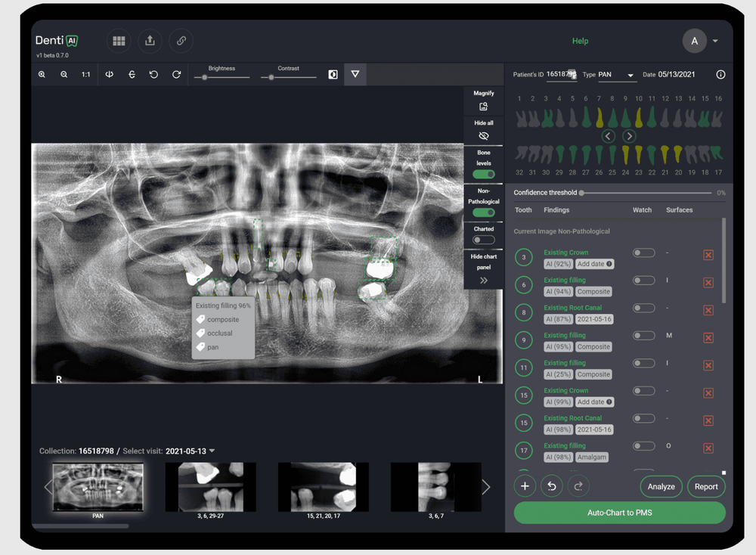Open the Type PAN dropdown
The width and height of the screenshot is (756, 555).
coord(617,75)
